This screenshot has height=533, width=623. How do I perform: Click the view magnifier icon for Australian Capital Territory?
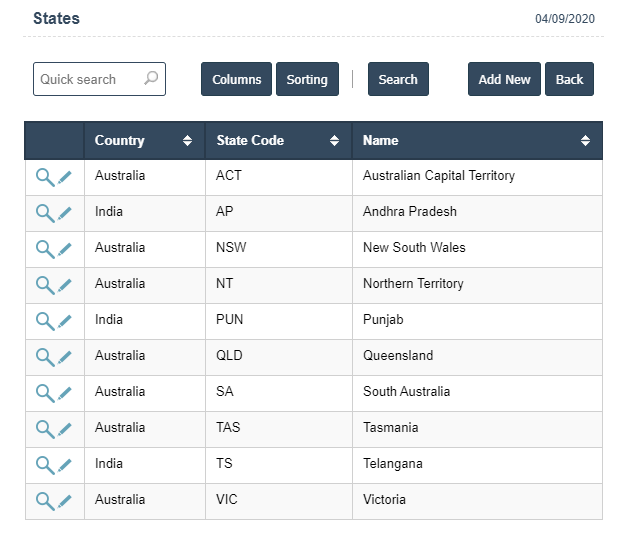45,177
